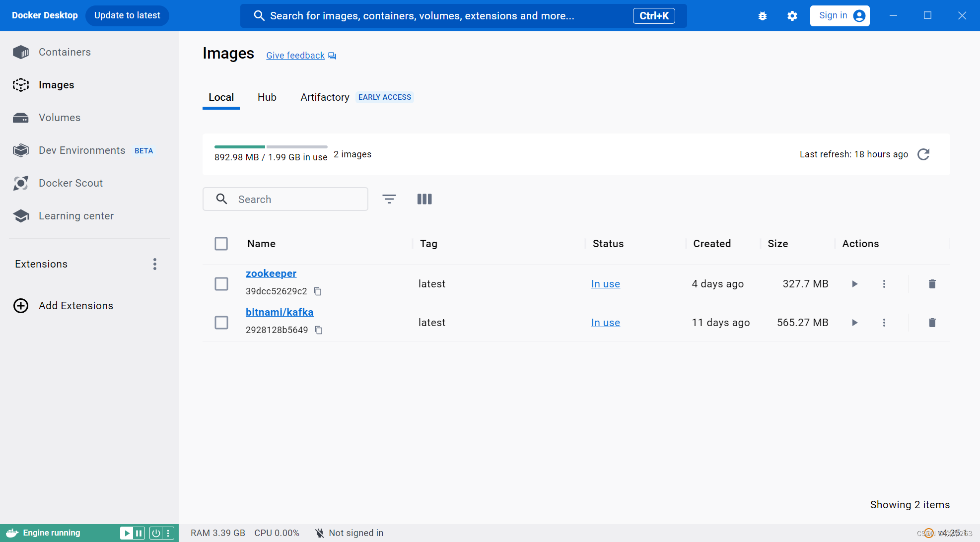Open the column layout options

coord(424,199)
